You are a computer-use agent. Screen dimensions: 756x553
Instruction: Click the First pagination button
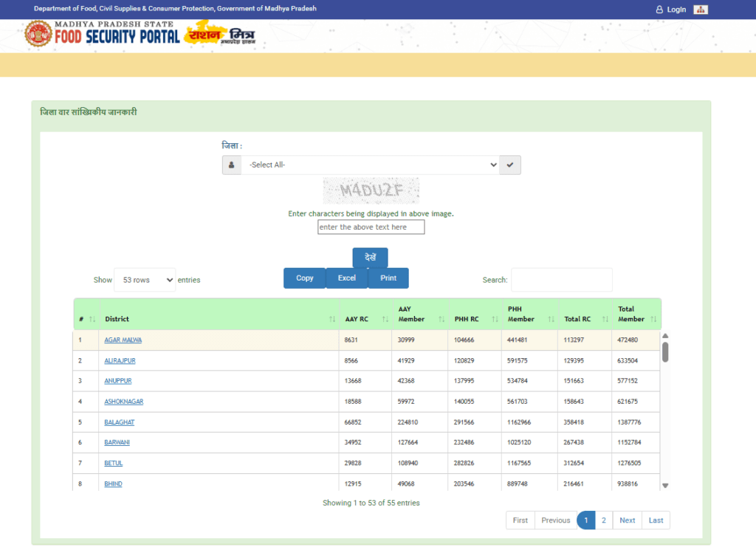coord(520,521)
